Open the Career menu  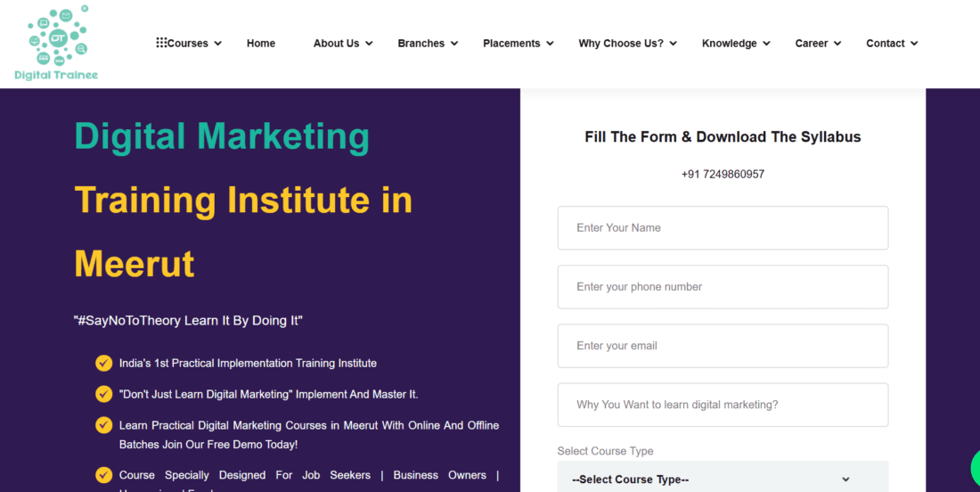811,44
